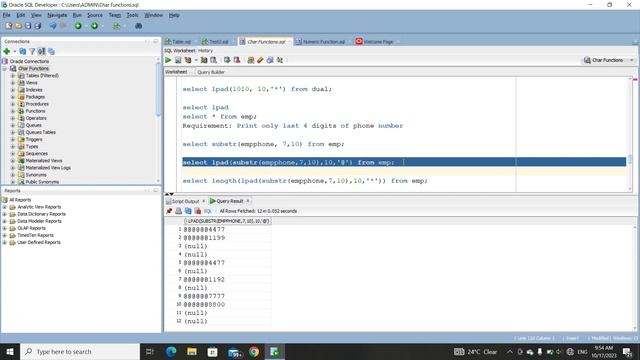
Task: Click the New file icon in main toolbar
Action: click(9, 26)
